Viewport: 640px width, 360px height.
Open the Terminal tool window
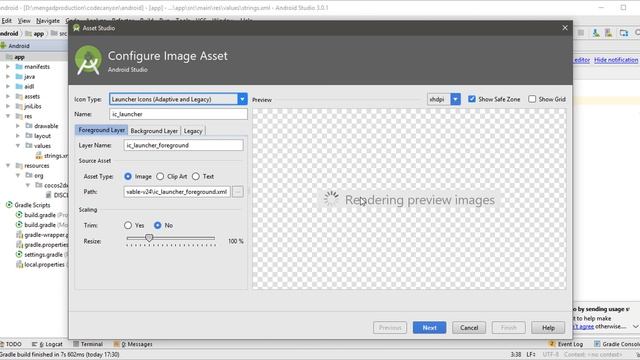[x=88, y=344]
